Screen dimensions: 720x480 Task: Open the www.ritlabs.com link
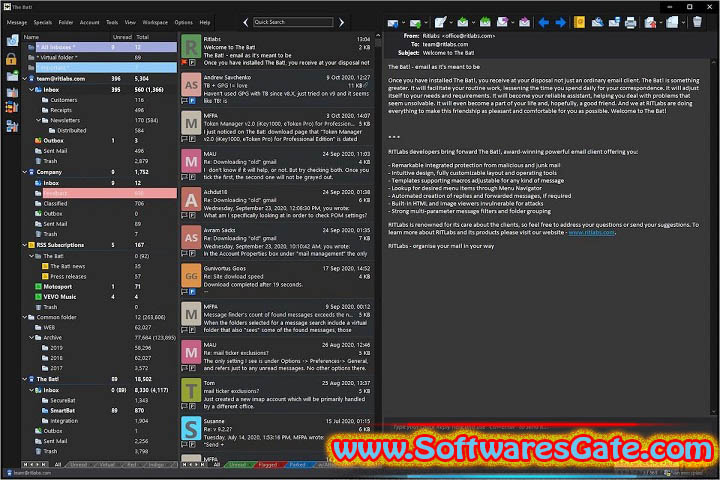click(591, 232)
